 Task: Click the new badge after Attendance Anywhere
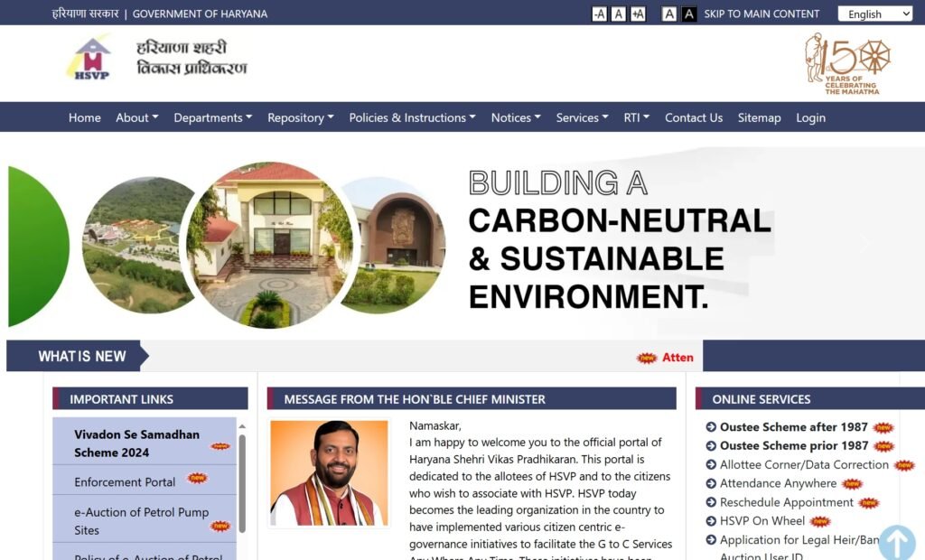pyautogui.click(x=853, y=484)
